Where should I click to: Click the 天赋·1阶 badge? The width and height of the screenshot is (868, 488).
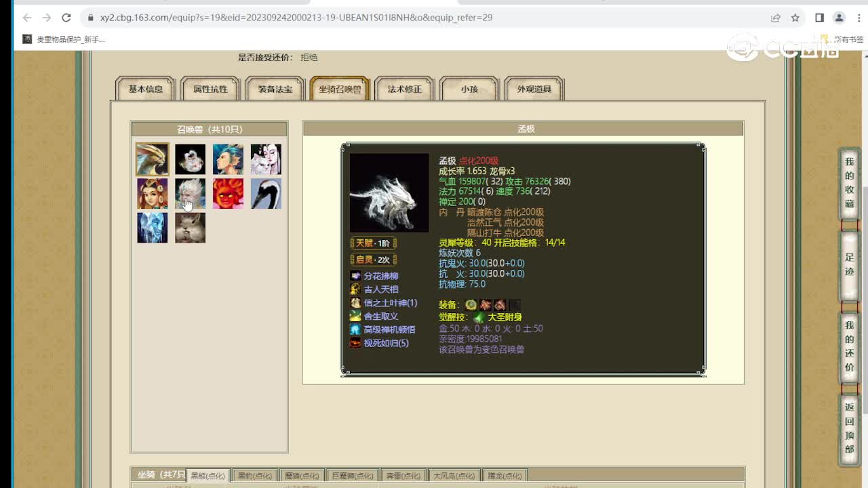coord(373,243)
